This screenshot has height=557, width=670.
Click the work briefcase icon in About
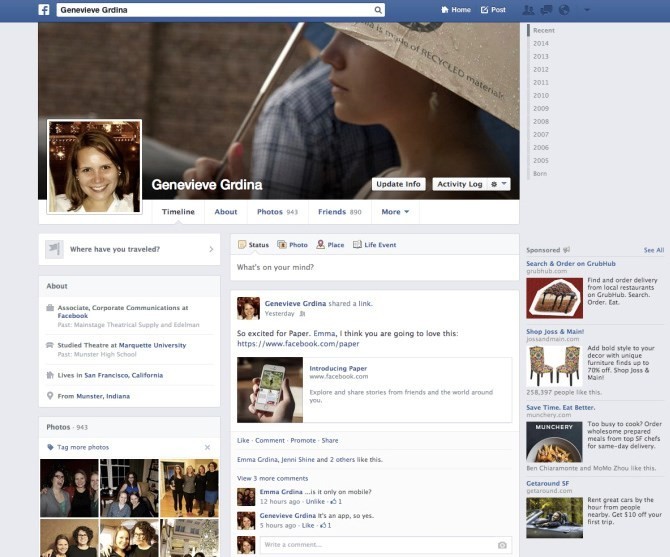click(x=50, y=308)
